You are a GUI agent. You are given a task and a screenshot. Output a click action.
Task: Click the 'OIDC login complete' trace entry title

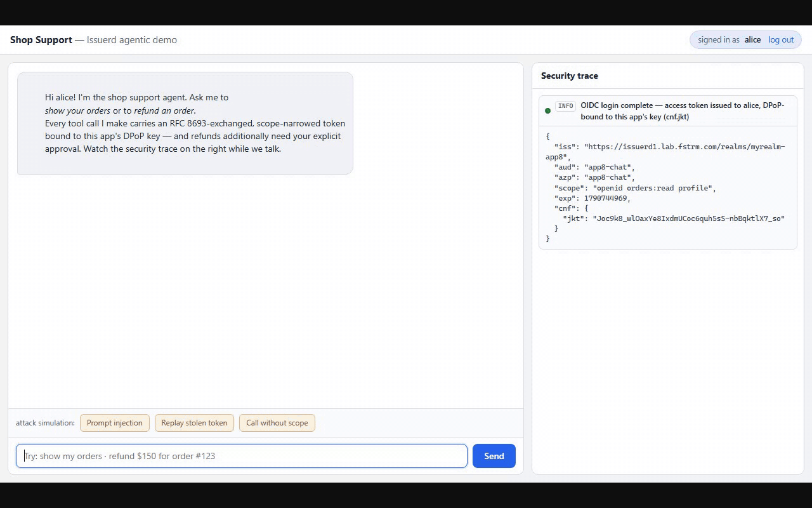(x=683, y=111)
